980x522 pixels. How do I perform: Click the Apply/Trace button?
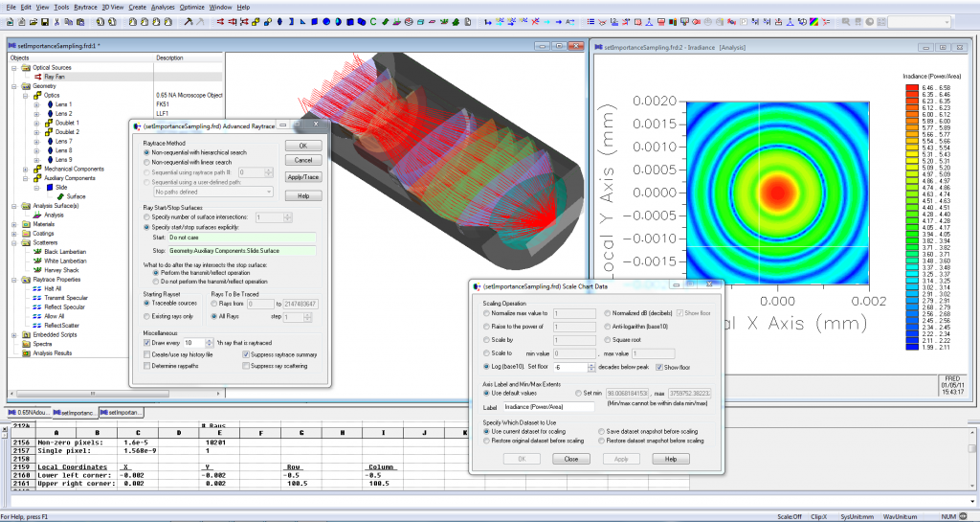click(x=303, y=177)
